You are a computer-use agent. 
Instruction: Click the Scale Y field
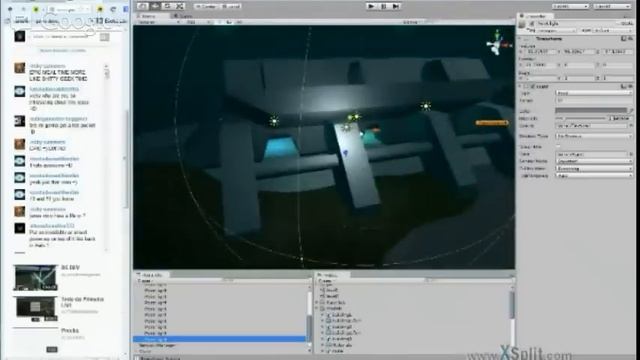pos(579,78)
